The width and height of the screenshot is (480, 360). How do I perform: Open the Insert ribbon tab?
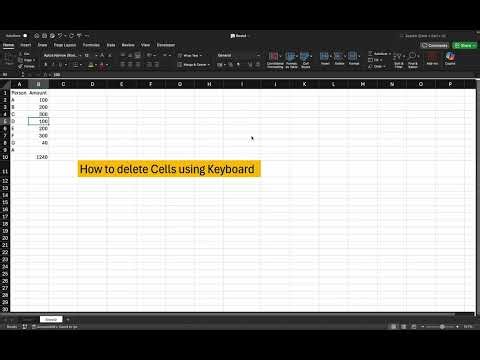26,45
